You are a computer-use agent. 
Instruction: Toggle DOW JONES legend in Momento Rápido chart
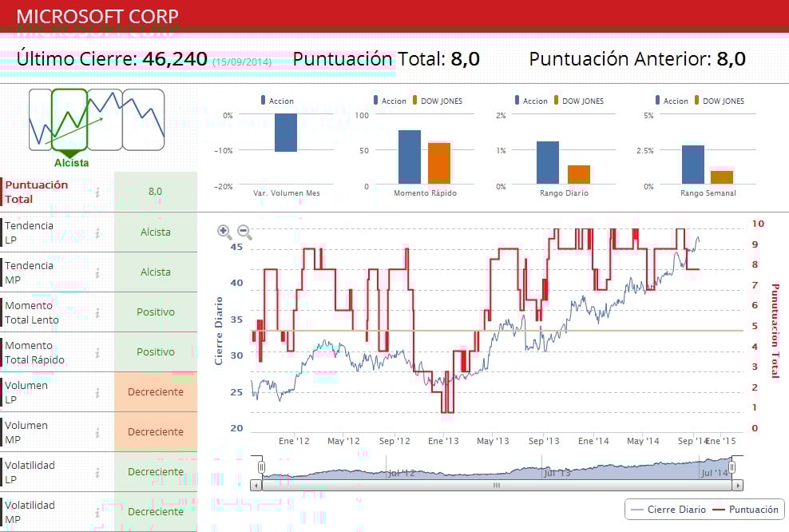click(438, 101)
